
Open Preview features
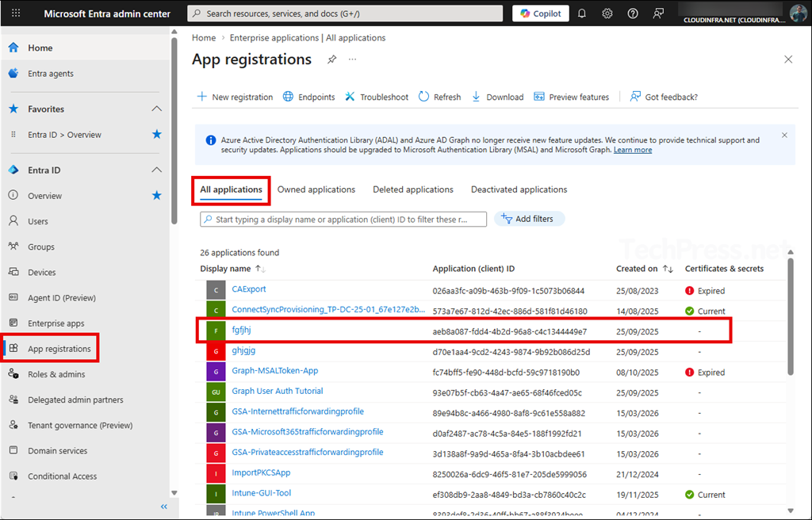click(572, 96)
